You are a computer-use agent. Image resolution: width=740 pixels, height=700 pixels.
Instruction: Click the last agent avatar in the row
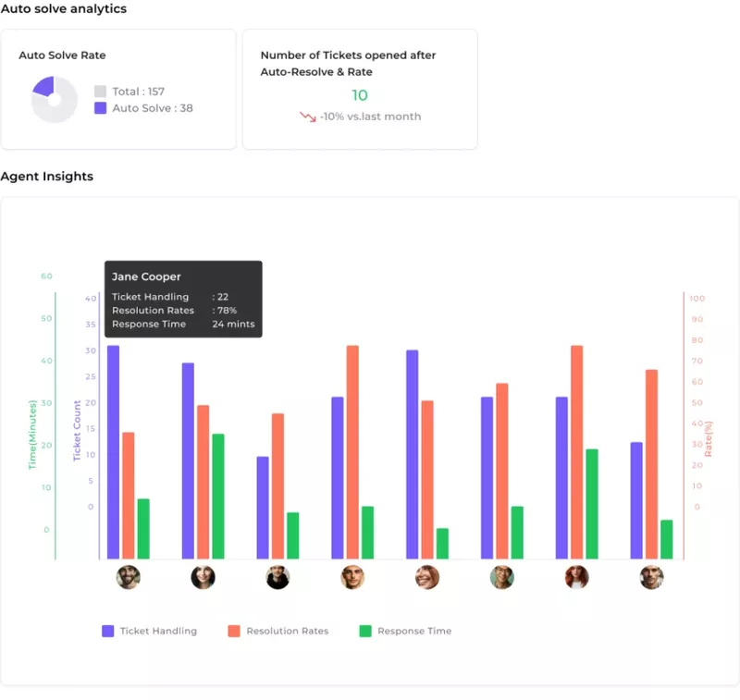[x=650, y=577]
